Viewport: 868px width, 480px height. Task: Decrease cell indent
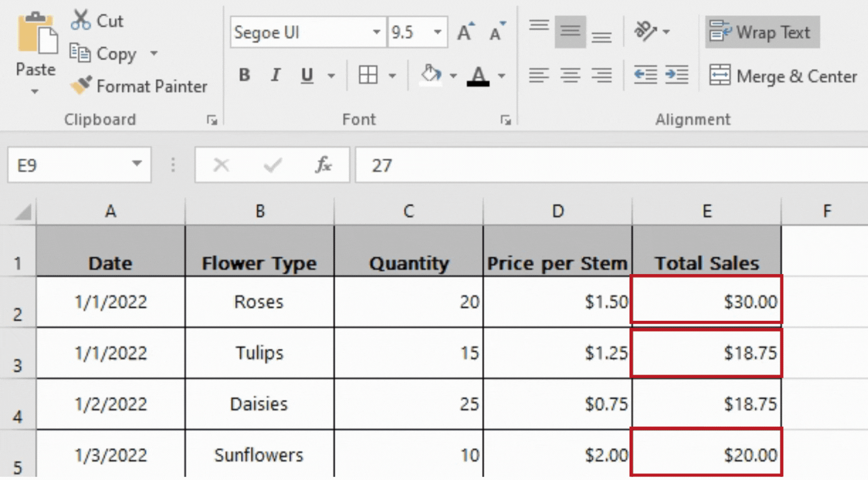(645, 75)
